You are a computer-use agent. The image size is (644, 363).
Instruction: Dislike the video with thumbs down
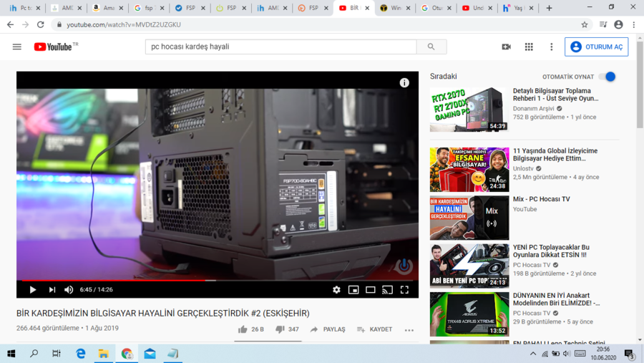click(280, 329)
